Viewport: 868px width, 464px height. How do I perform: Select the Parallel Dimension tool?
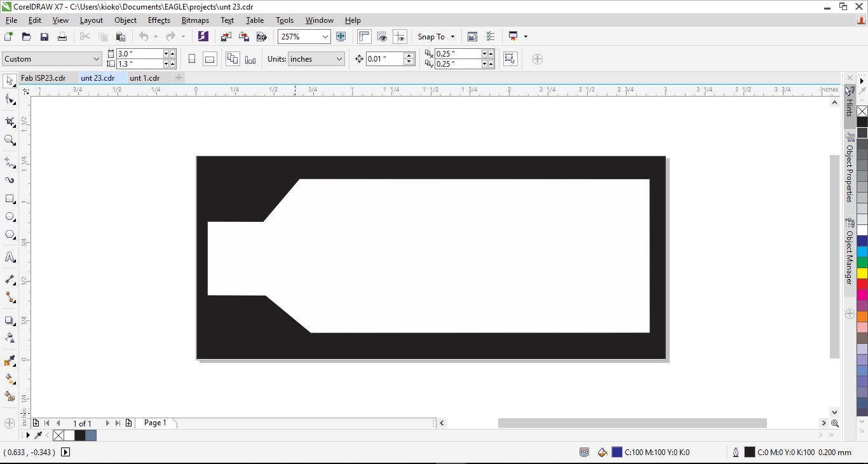tap(10, 279)
